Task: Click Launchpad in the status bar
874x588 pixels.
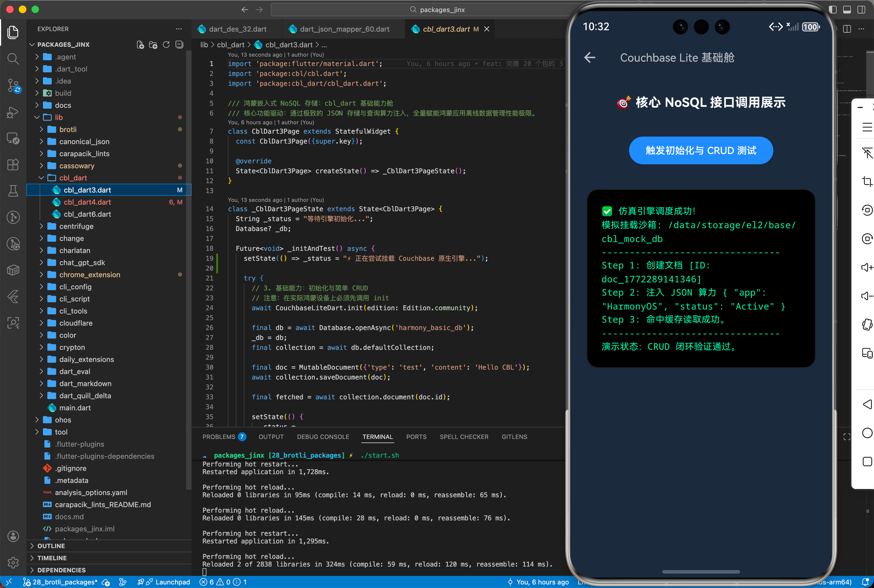Action: [173, 582]
